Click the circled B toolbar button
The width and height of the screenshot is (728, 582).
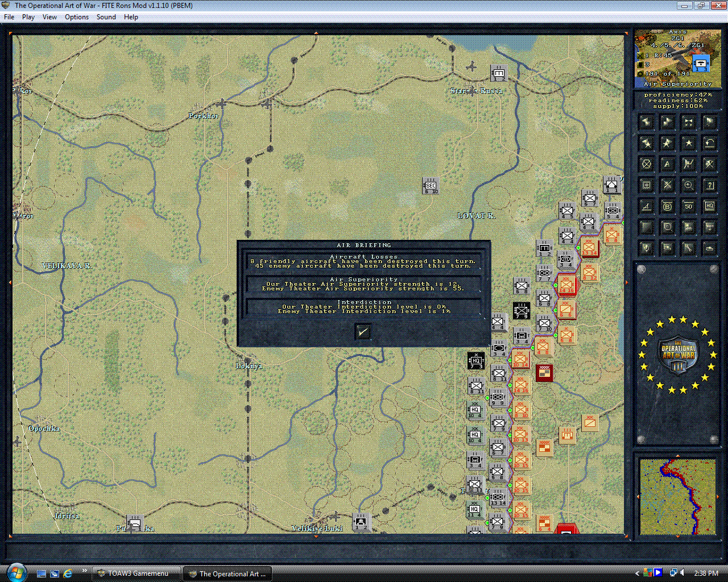(x=667, y=206)
